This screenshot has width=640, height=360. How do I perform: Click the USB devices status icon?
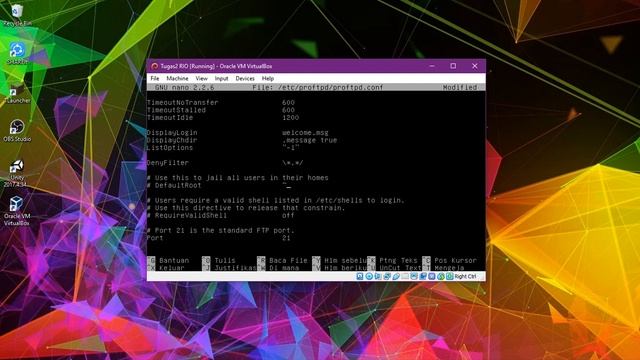click(x=396, y=276)
